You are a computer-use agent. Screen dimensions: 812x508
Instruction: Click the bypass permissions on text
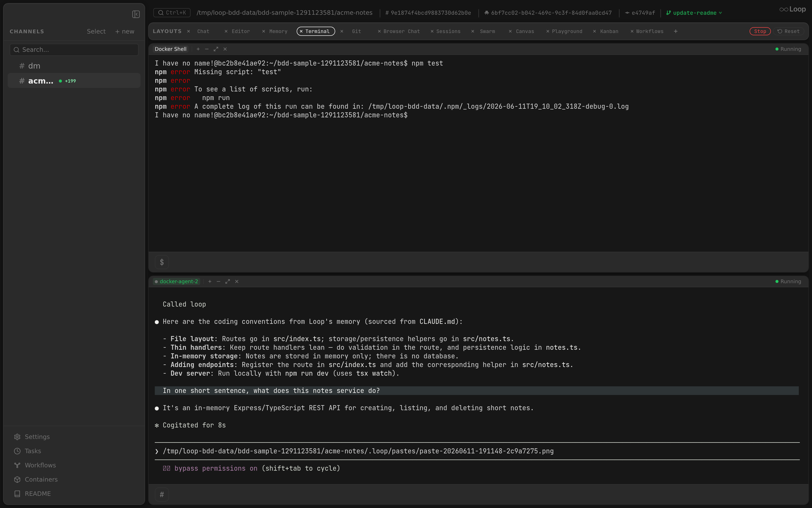(x=216, y=468)
